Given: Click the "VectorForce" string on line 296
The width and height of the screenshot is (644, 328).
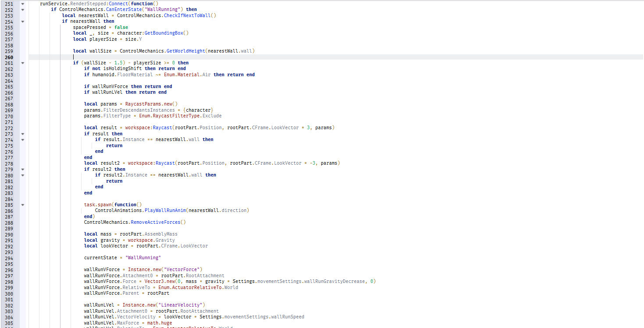Looking at the screenshot, I should 182,270.
